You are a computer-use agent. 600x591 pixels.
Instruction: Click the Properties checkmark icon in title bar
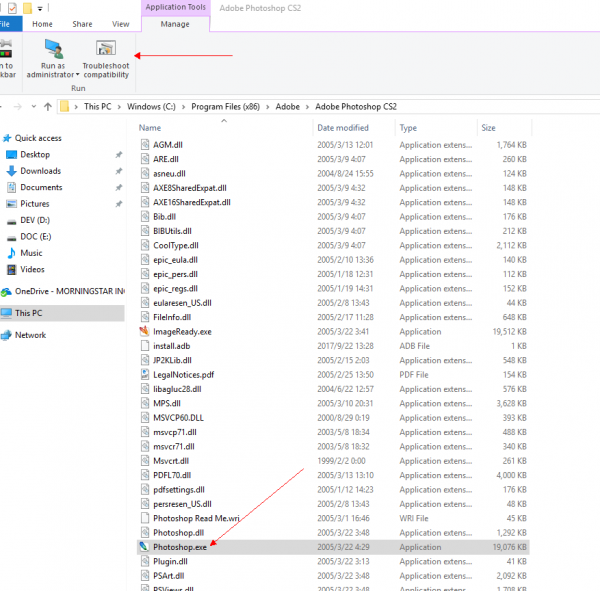click(12, 8)
